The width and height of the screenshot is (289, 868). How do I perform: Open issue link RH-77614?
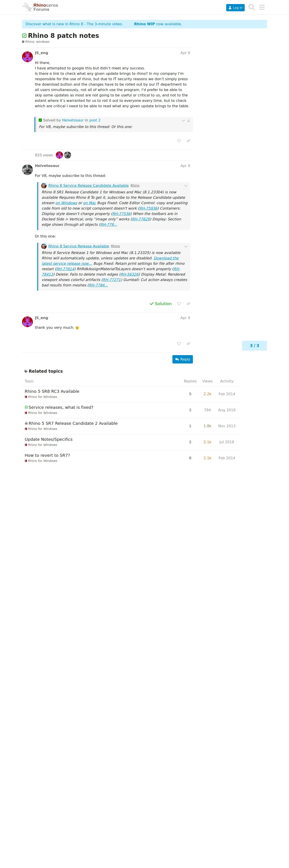pyautogui.click(x=65, y=269)
